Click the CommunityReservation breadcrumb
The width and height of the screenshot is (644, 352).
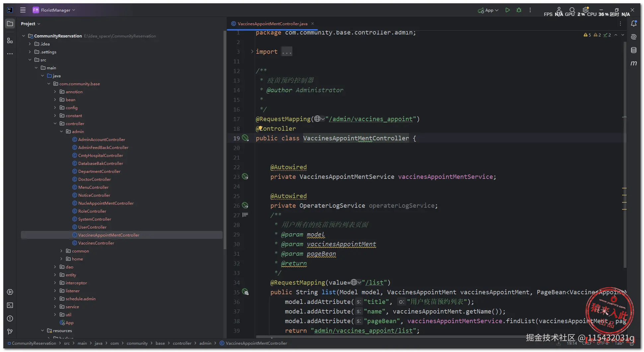coord(34,343)
